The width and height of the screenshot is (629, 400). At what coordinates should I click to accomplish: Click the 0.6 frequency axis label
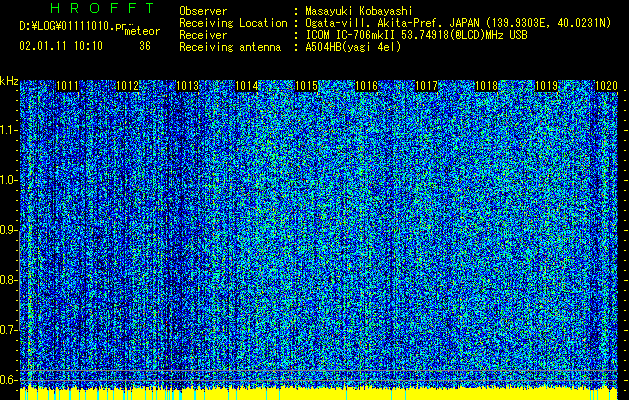[8, 380]
